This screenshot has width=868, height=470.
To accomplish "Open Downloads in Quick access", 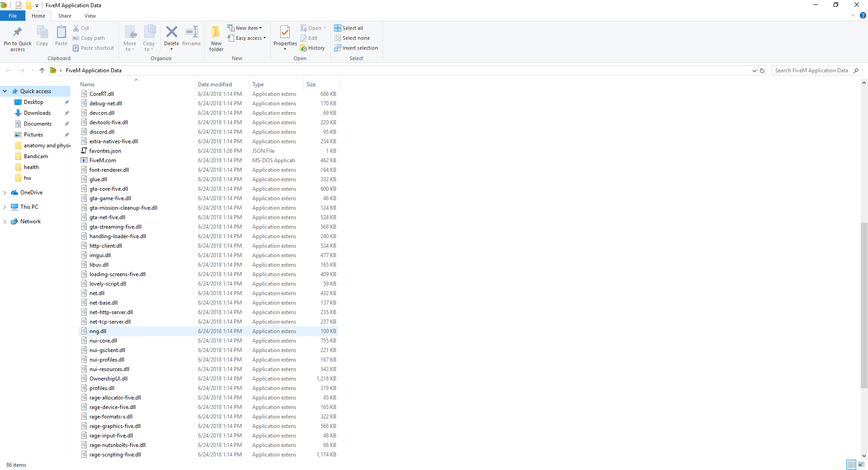I will (37, 113).
